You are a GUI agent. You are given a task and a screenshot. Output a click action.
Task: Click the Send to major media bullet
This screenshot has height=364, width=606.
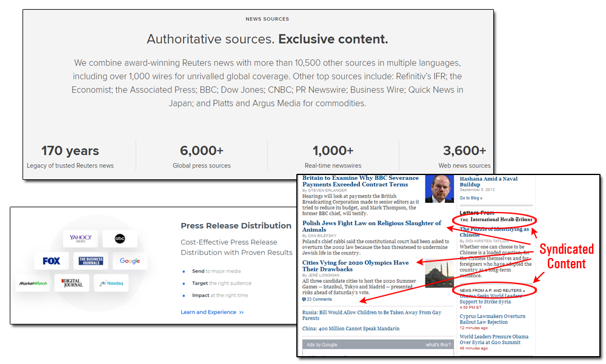(216, 271)
